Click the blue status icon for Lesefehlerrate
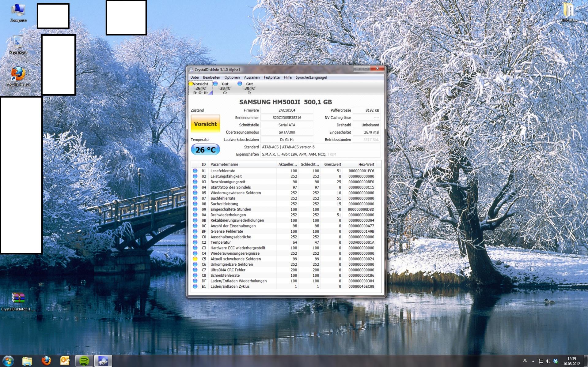This screenshot has width=588, height=367. tap(195, 171)
